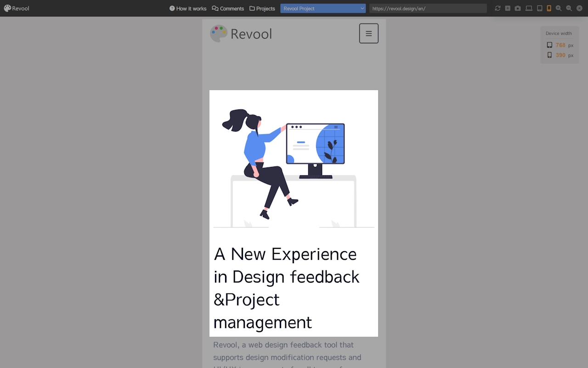Image resolution: width=588 pixels, height=368 pixels.
Task: Zoom out with the magnifier minus icon
Action: click(x=569, y=8)
